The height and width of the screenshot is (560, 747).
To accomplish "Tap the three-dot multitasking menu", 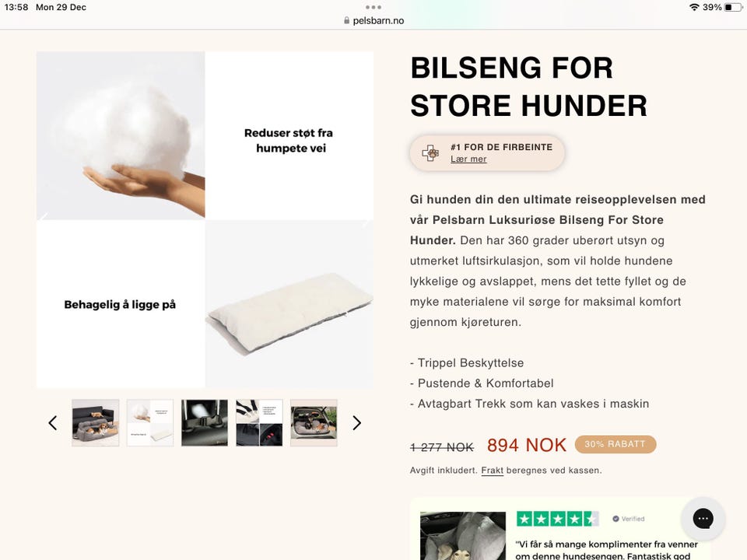I will pos(373,7).
